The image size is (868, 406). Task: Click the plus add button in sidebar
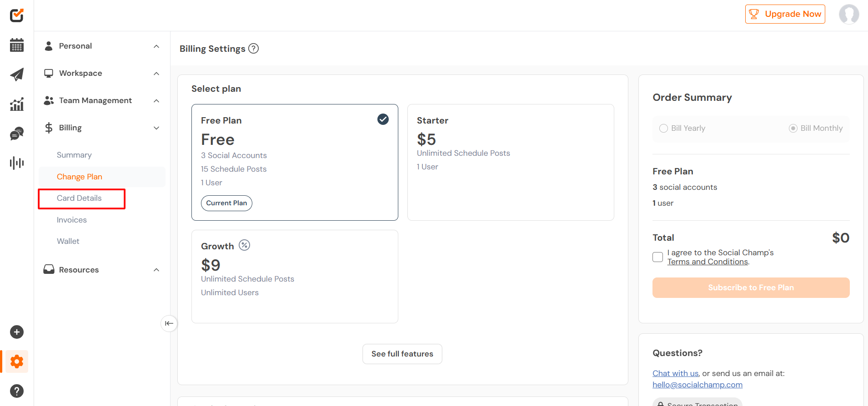pyautogui.click(x=17, y=332)
